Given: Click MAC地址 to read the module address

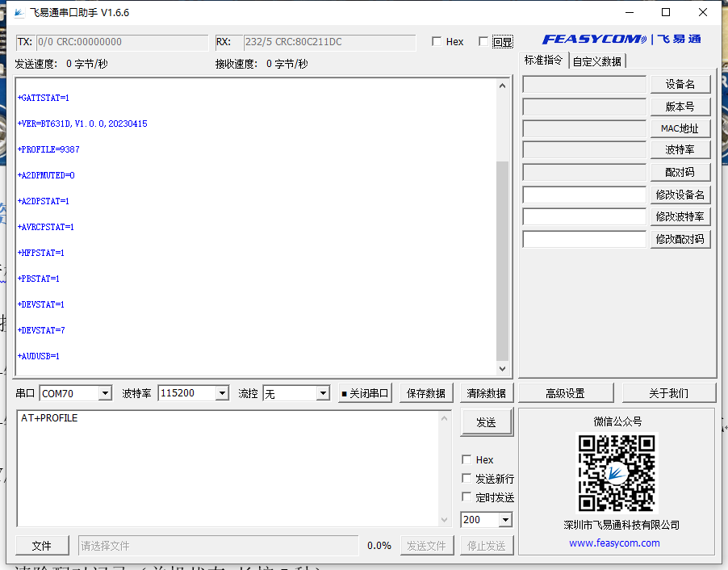Looking at the screenshot, I should pyautogui.click(x=682, y=128).
